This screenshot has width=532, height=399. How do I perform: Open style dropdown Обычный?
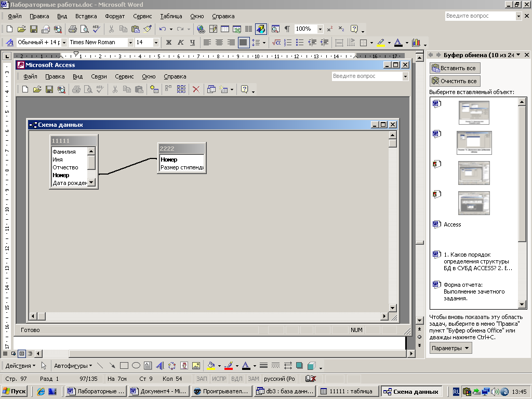[x=64, y=43]
